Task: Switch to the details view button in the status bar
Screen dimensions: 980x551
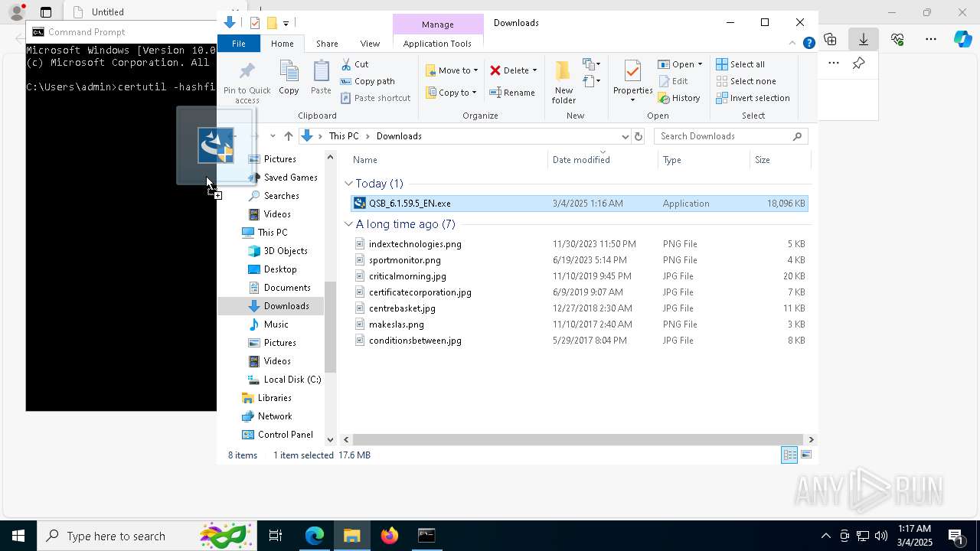Action: [x=789, y=455]
